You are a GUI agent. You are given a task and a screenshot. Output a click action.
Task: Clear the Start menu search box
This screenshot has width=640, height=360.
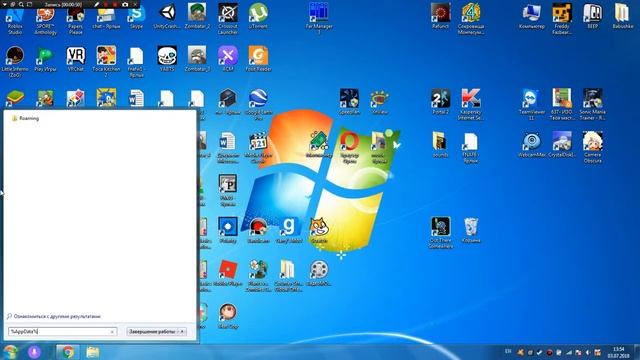[x=112, y=332]
